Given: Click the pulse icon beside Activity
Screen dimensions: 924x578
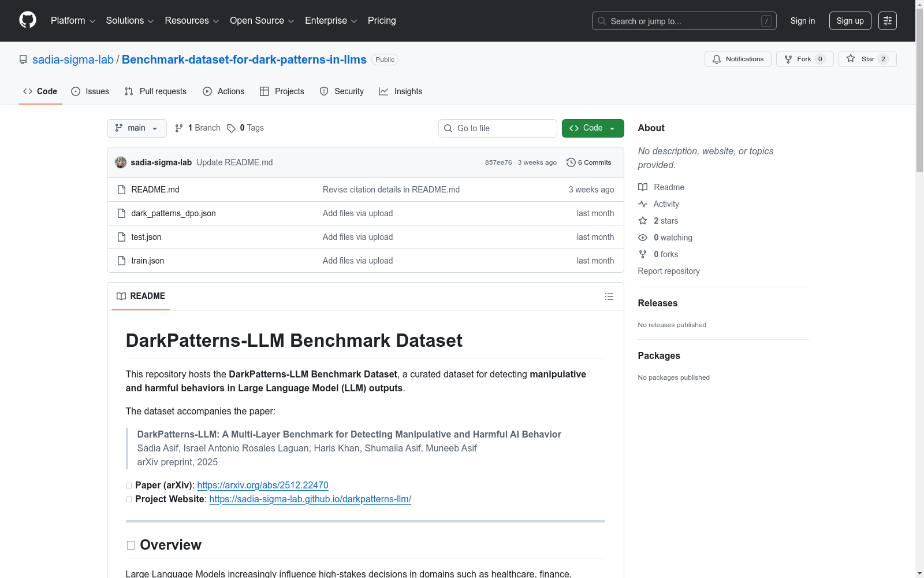Looking at the screenshot, I should coord(643,204).
